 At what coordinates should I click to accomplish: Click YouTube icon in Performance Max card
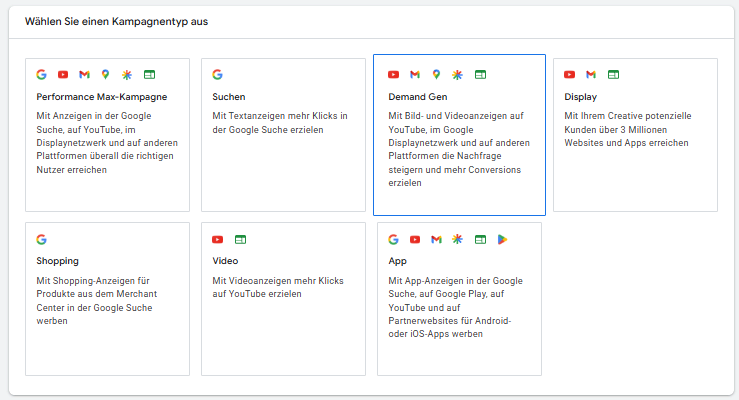point(63,74)
